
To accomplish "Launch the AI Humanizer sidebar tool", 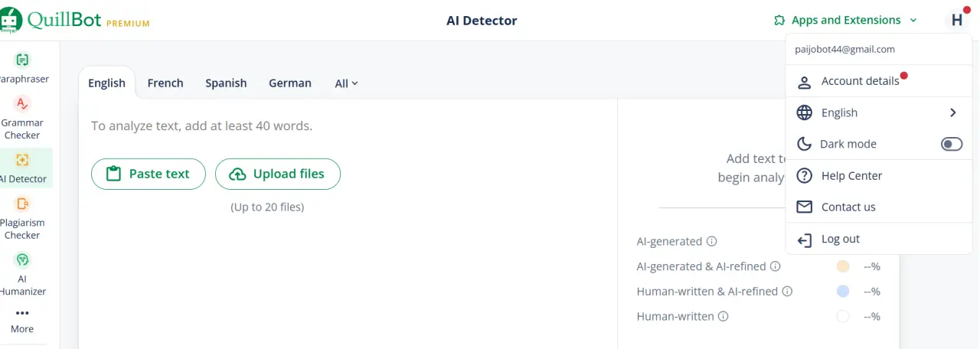I will pyautogui.click(x=22, y=259).
